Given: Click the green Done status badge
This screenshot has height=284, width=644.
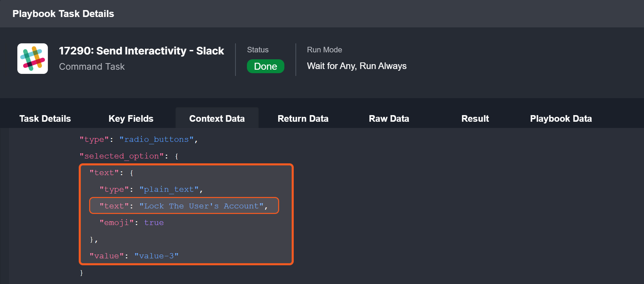Looking at the screenshot, I should 265,66.
